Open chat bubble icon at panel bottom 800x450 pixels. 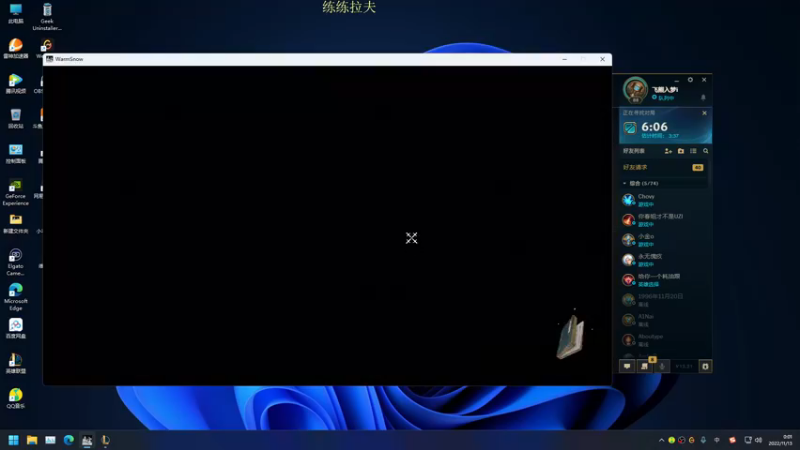[627, 366]
